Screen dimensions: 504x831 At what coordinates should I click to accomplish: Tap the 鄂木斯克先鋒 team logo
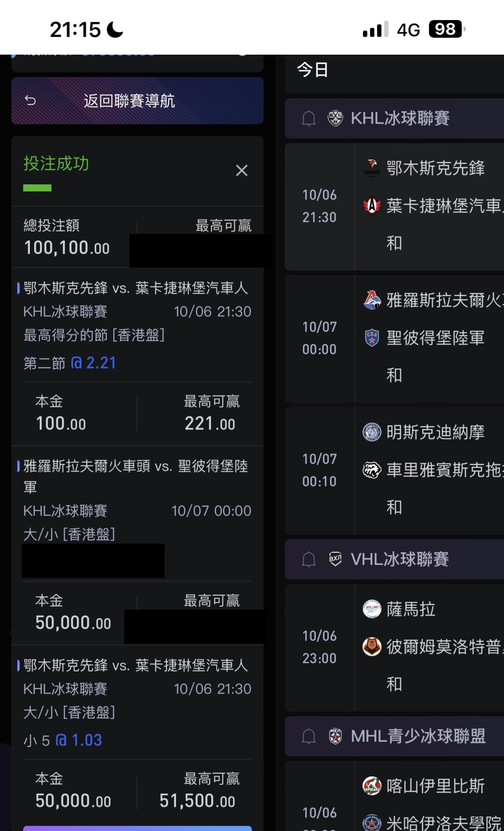point(372,168)
